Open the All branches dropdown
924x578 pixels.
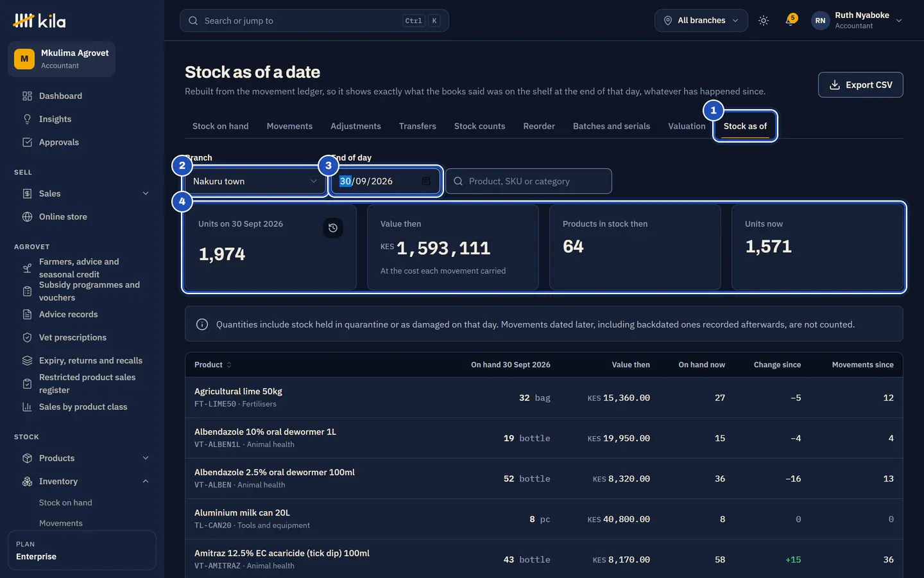tap(701, 21)
